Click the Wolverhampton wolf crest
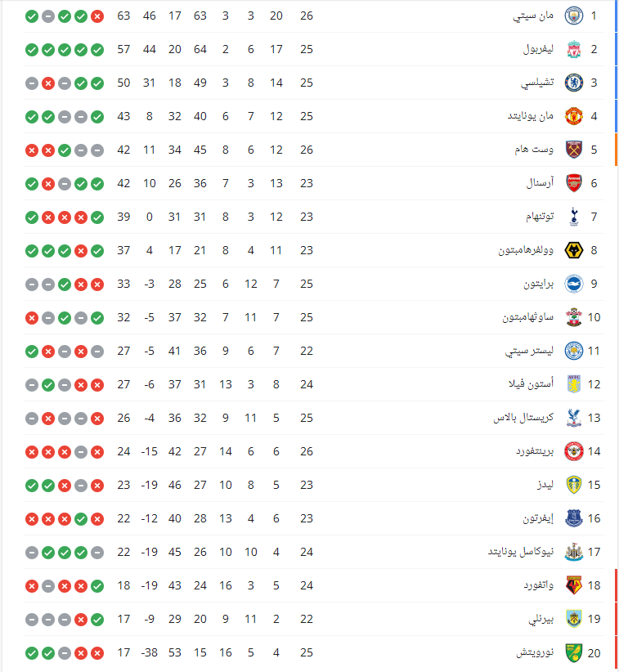Viewport: 619px width, 672px height. pos(574,250)
